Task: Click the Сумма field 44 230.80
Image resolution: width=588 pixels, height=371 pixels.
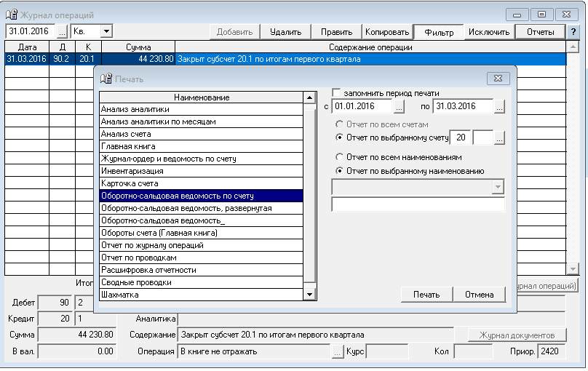Action: [x=77, y=335]
